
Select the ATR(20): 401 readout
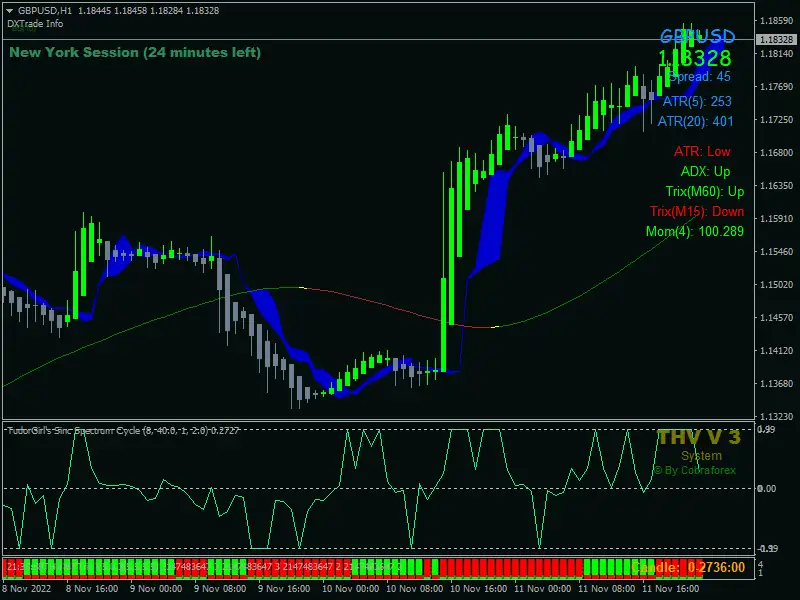point(695,121)
